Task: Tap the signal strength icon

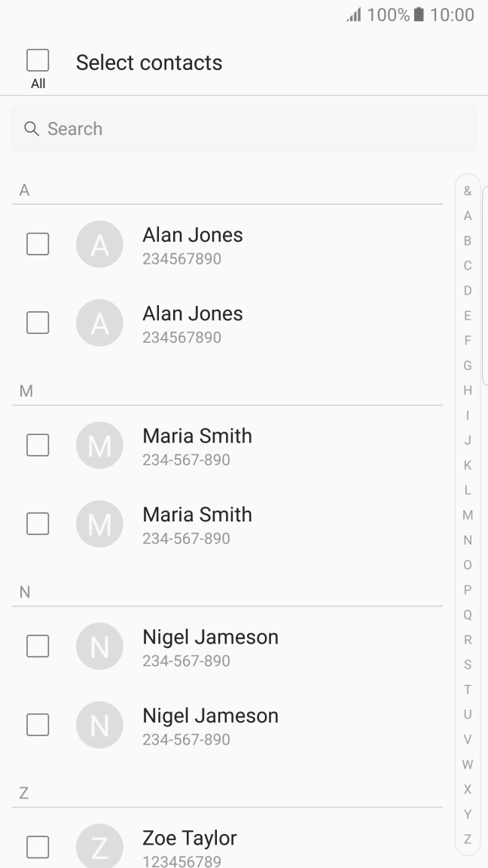Action: pyautogui.click(x=354, y=14)
